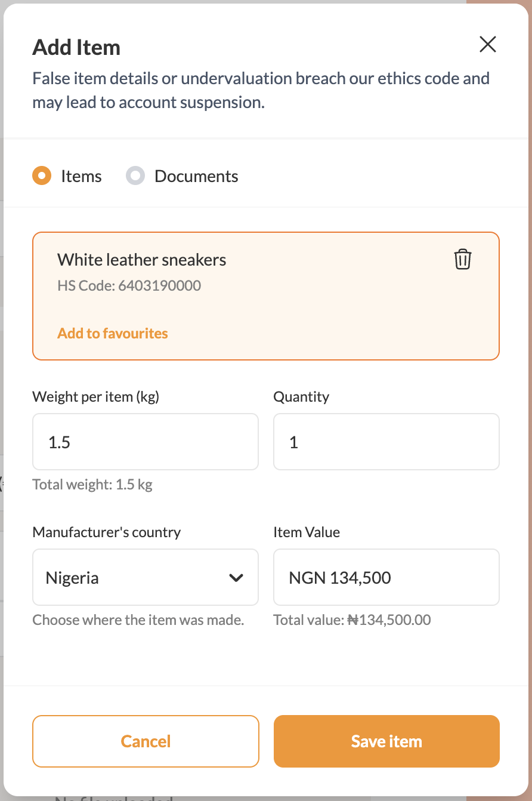Add sneakers to favourites
532x801 pixels.
click(x=113, y=333)
